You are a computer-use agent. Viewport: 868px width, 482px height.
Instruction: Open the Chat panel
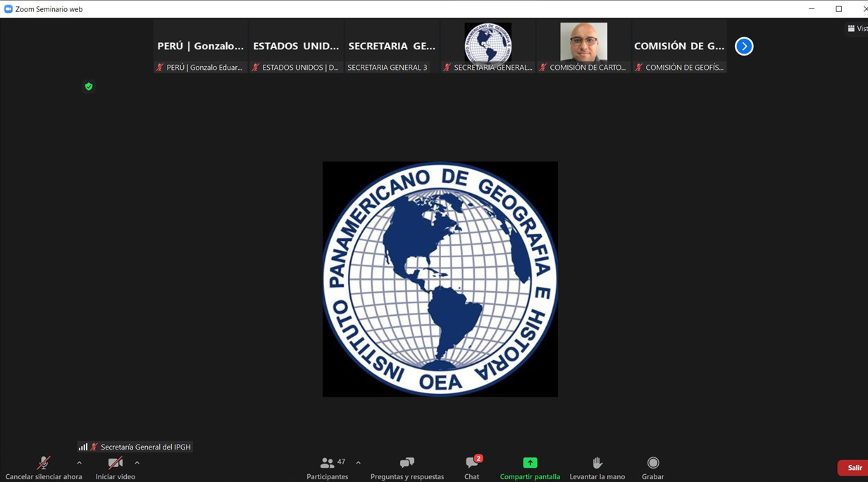[472, 467]
